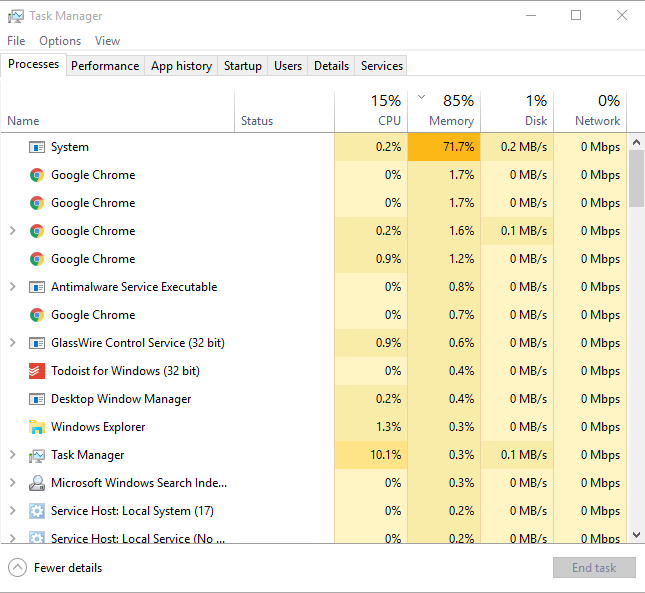Image resolution: width=645 pixels, height=593 pixels.
Task: Sort processes by Disk column
Action: pos(517,111)
